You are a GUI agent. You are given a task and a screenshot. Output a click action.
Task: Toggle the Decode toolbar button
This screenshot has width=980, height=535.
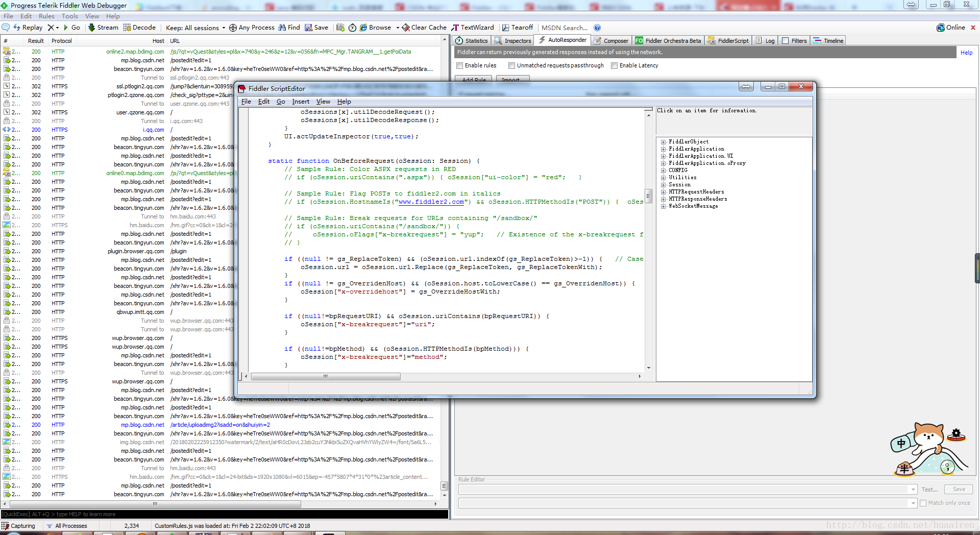pyautogui.click(x=139, y=28)
